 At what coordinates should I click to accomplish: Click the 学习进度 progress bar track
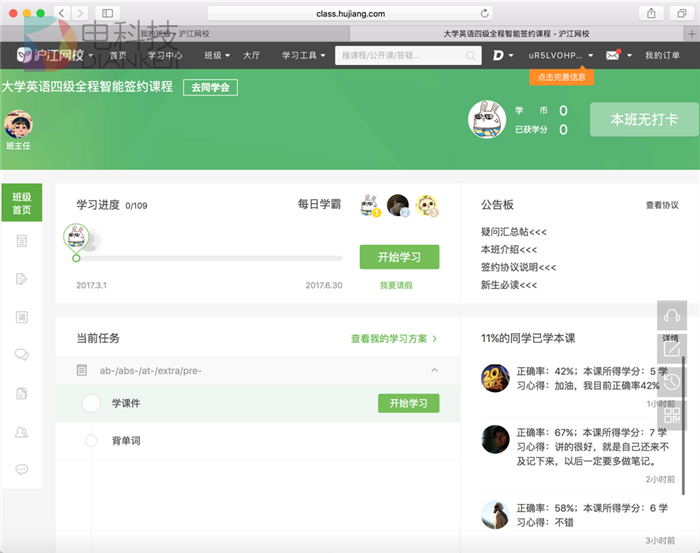pyautogui.click(x=209, y=258)
